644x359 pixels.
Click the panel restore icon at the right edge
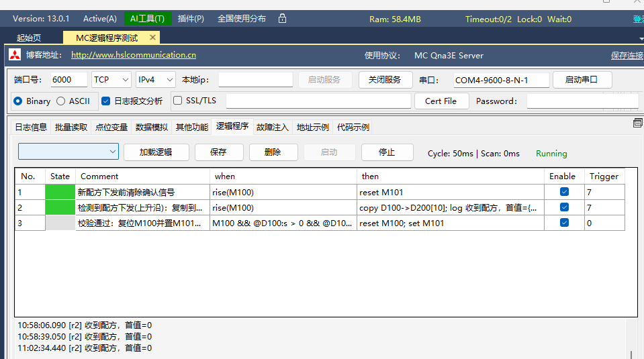(637, 123)
